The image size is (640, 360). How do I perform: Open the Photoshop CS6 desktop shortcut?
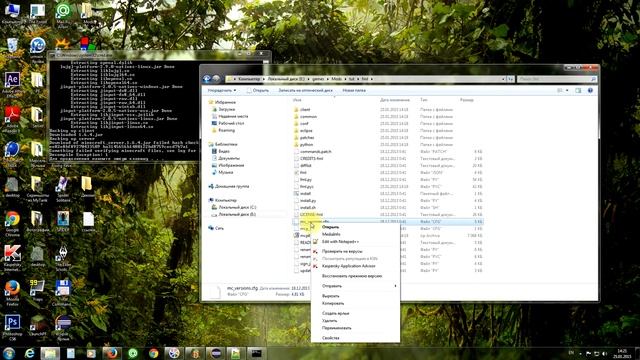(12, 327)
